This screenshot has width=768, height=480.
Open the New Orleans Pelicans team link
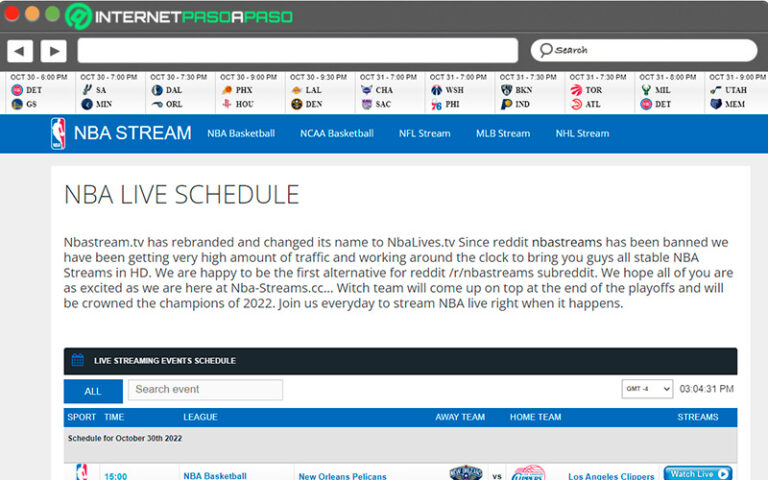pos(342,476)
